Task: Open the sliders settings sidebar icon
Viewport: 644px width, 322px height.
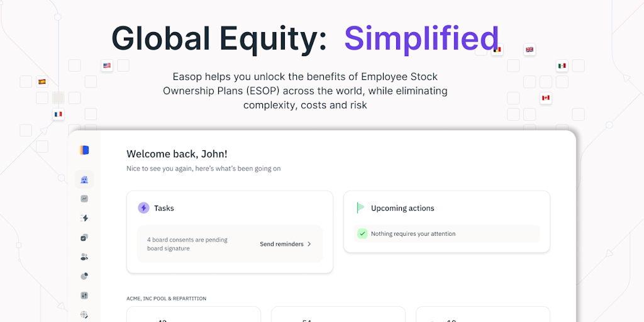Action: coord(84,296)
